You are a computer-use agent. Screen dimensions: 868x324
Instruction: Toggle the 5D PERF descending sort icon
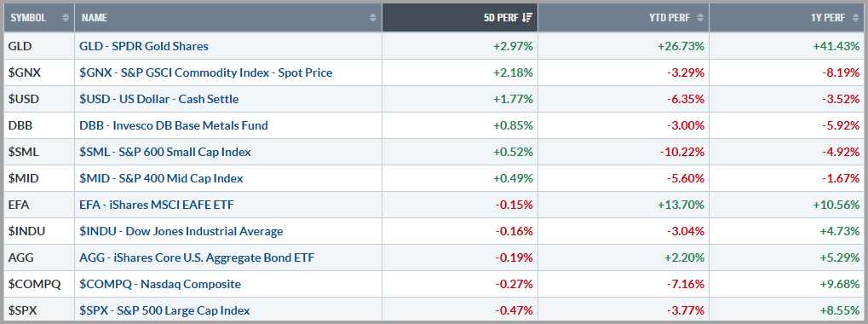click(x=527, y=18)
